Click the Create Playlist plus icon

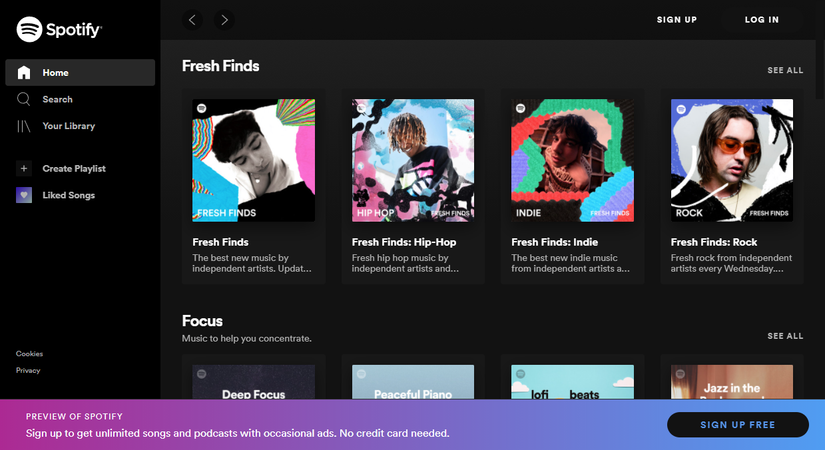pyautogui.click(x=24, y=168)
